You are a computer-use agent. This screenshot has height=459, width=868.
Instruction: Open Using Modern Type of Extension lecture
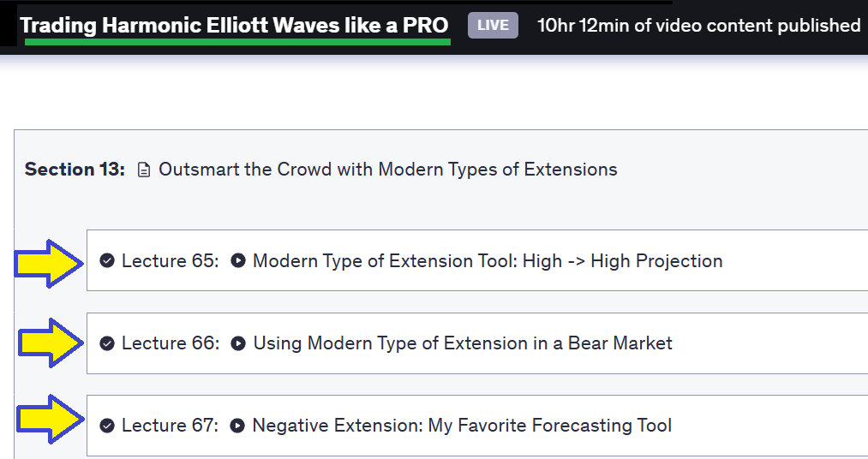coord(463,343)
